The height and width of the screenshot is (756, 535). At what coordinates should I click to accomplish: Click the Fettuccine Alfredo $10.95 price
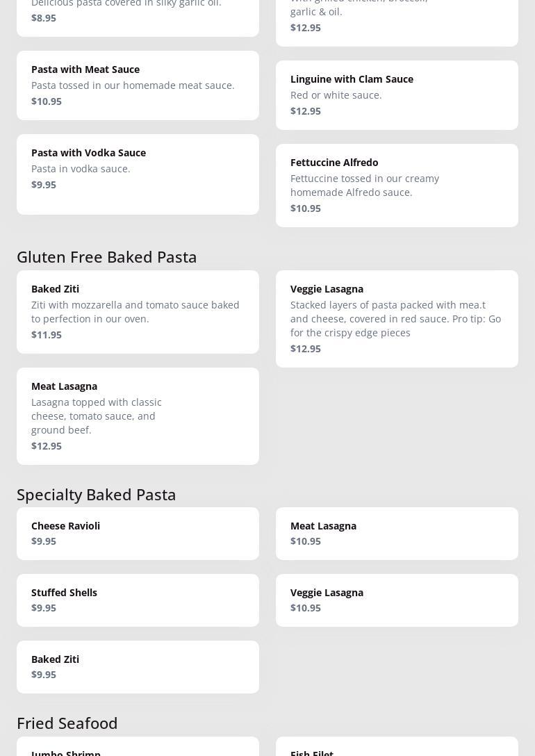306,208
